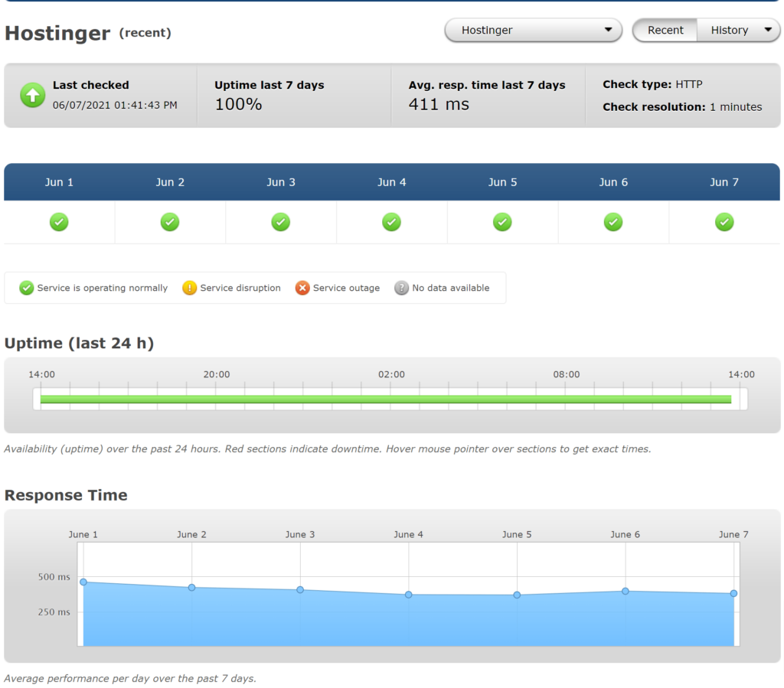Click the June 1 response time data point
Viewport: 784px width, 688px height.
(x=83, y=582)
